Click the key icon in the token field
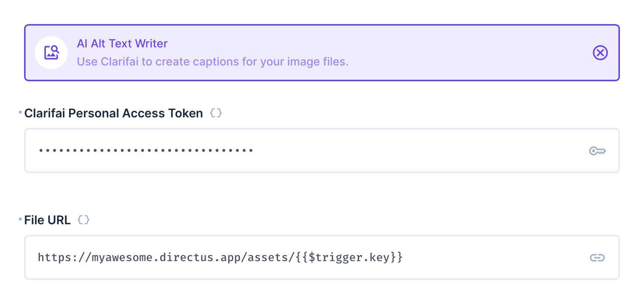Image resolution: width=644 pixels, height=304 pixels. click(597, 151)
